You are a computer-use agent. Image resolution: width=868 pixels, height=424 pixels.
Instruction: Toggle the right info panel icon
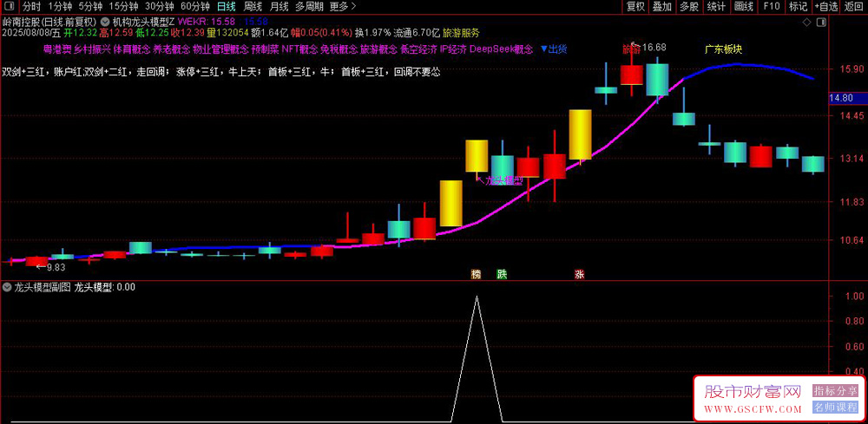821,23
